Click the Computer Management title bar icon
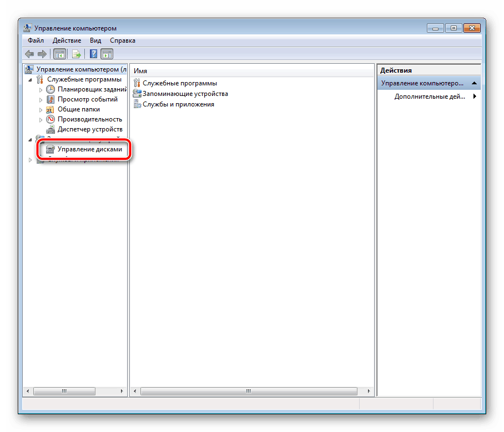Screen dimensions: 504x432 pyautogui.click(x=28, y=28)
